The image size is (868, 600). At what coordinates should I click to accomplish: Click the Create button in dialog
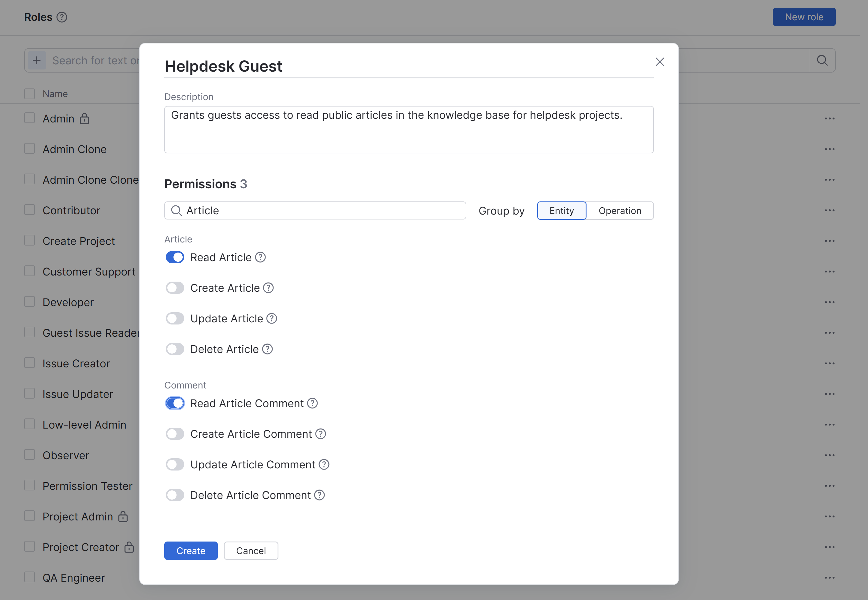pos(191,551)
